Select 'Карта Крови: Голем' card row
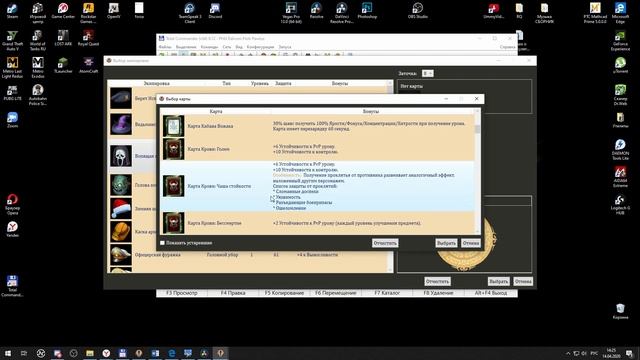 (x=318, y=149)
